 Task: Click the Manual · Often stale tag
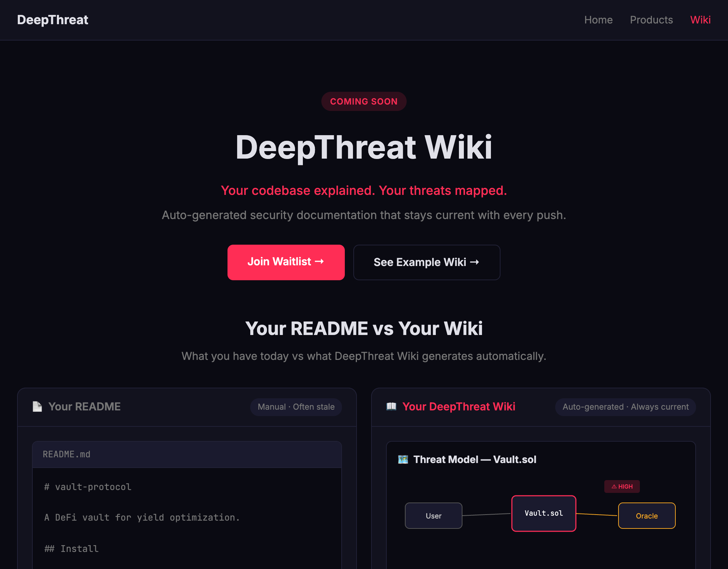[x=296, y=407]
